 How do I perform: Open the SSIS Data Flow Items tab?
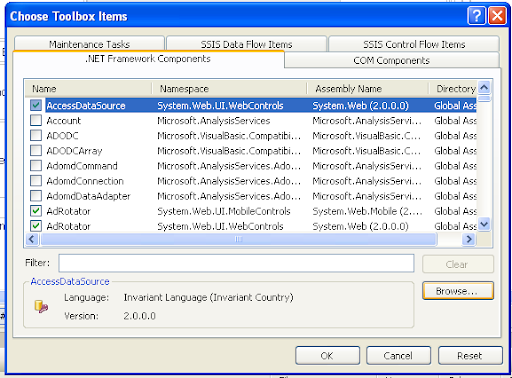tap(246, 44)
